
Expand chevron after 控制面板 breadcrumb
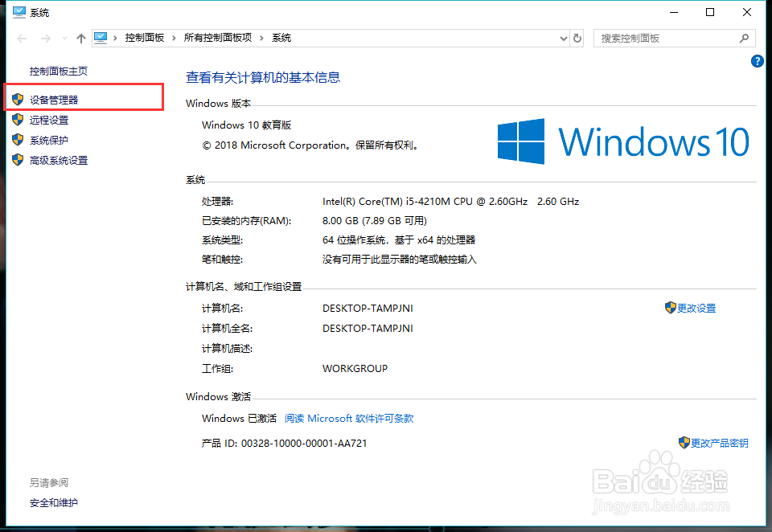click(174, 38)
